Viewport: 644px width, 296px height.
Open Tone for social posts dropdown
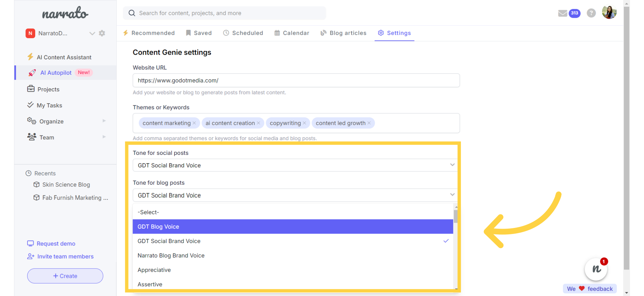(295, 165)
